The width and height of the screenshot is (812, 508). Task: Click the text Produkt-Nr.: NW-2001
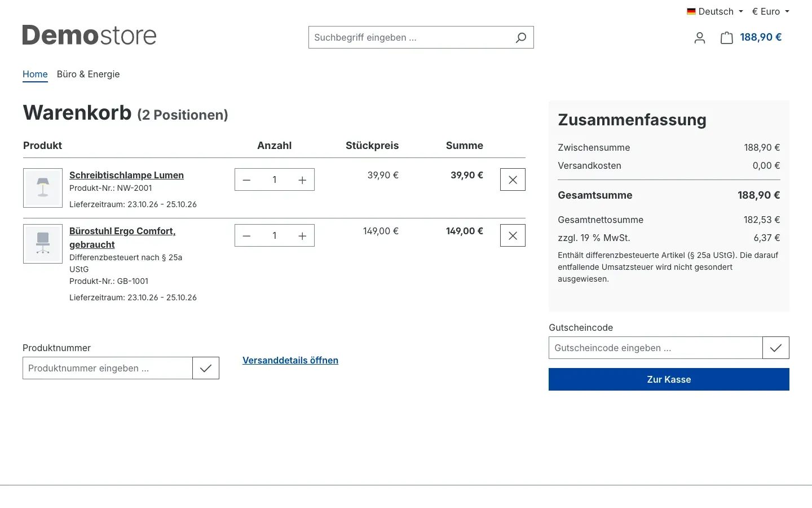[111, 188]
